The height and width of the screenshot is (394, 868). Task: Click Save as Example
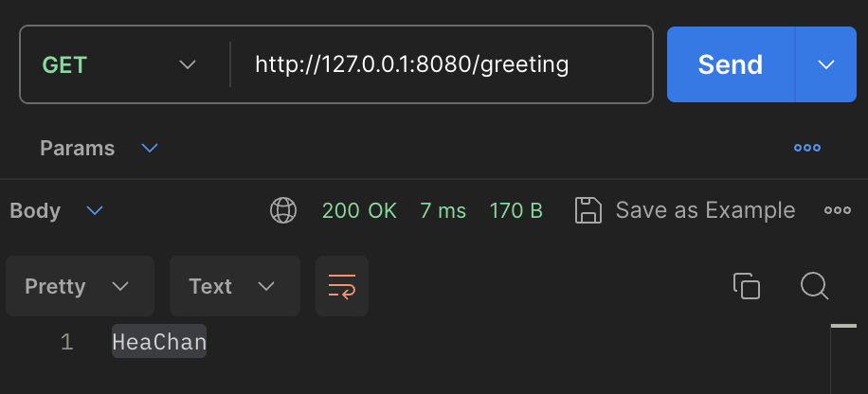[705, 210]
